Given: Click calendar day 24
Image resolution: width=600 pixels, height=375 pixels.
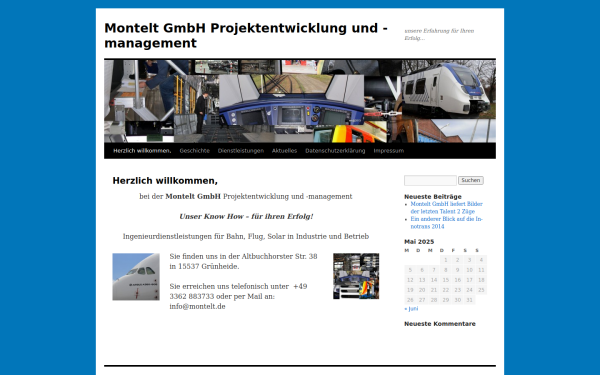Looking at the screenshot, I should coord(469,290).
